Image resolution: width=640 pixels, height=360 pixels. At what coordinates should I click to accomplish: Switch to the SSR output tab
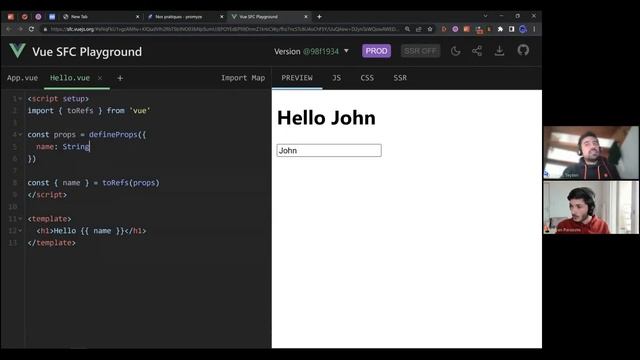click(400, 78)
